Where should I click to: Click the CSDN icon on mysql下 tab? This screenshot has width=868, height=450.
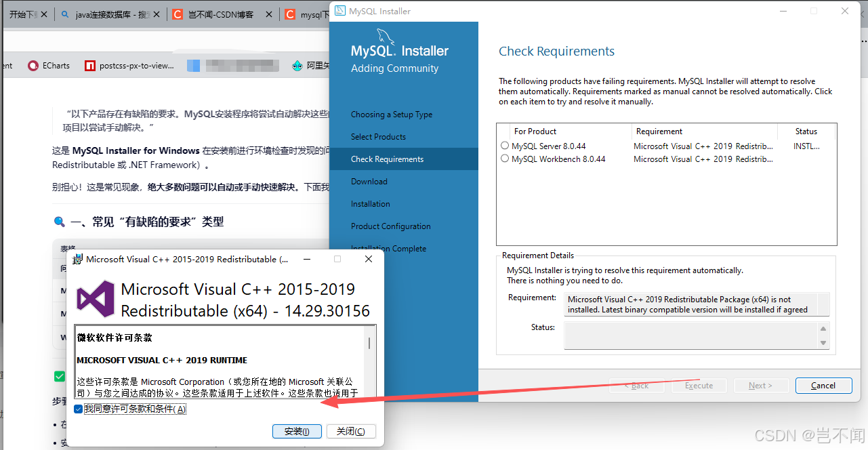tap(289, 14)
